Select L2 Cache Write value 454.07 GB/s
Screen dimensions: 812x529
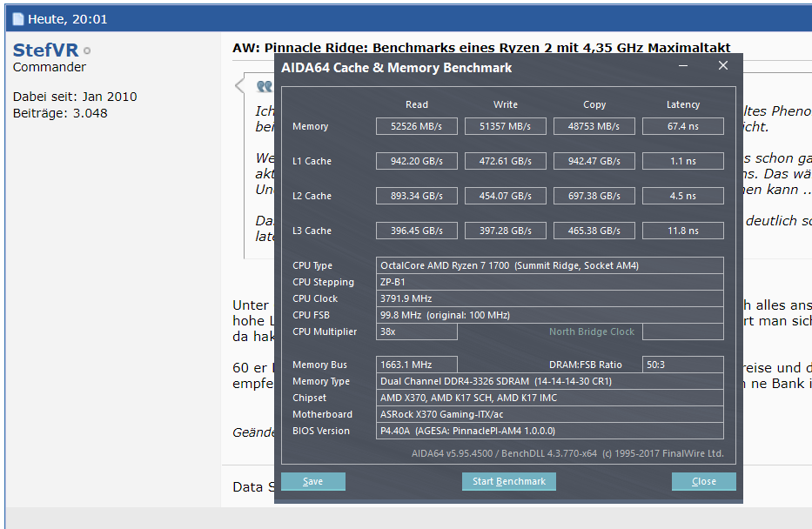tap(505, 196)
